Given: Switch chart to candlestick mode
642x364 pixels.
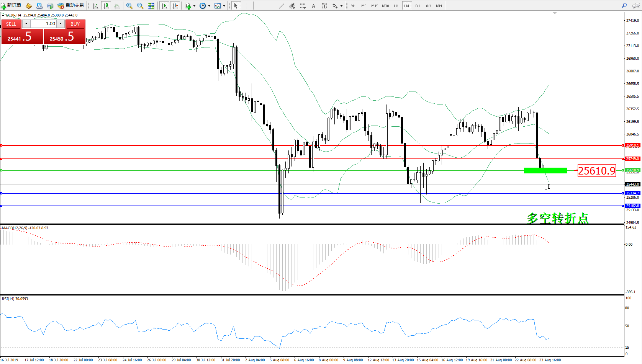Looking at the screenshot, I should click(x=106, y=6).
